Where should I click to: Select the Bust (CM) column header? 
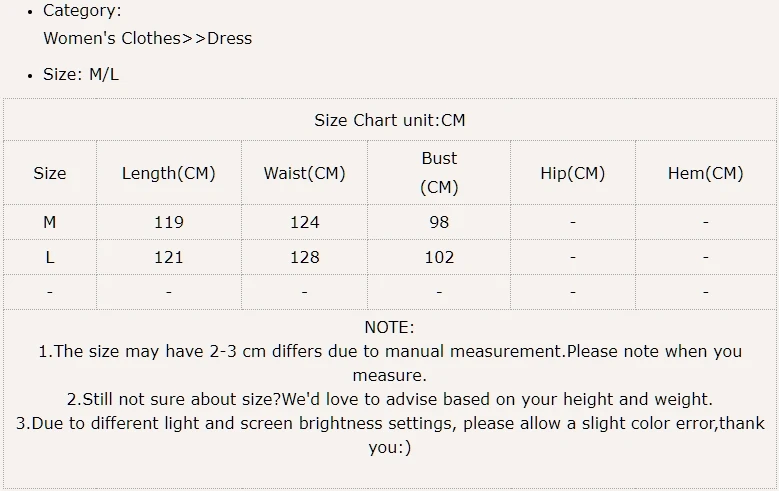coord(439,173)
